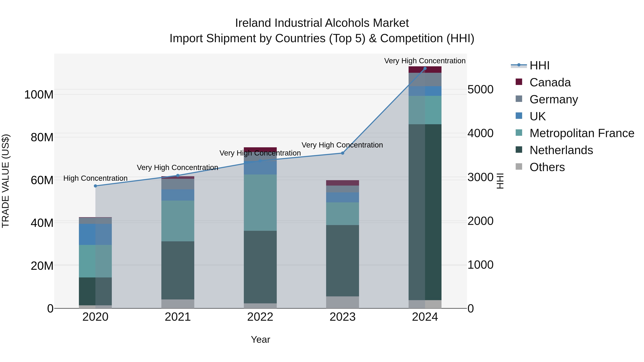Click the Germany segment of the 2024 bar
The height and width of the screenshot is (362, 644).
coord(425,79)
